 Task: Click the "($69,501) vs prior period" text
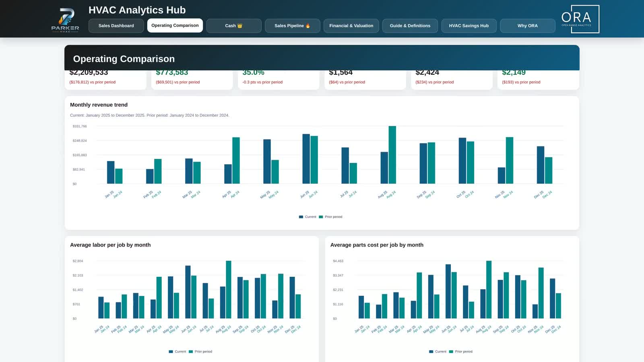click(178, 82)
